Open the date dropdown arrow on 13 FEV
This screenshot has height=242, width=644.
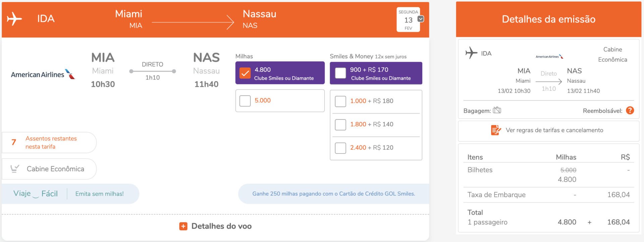tap(421, 19)
